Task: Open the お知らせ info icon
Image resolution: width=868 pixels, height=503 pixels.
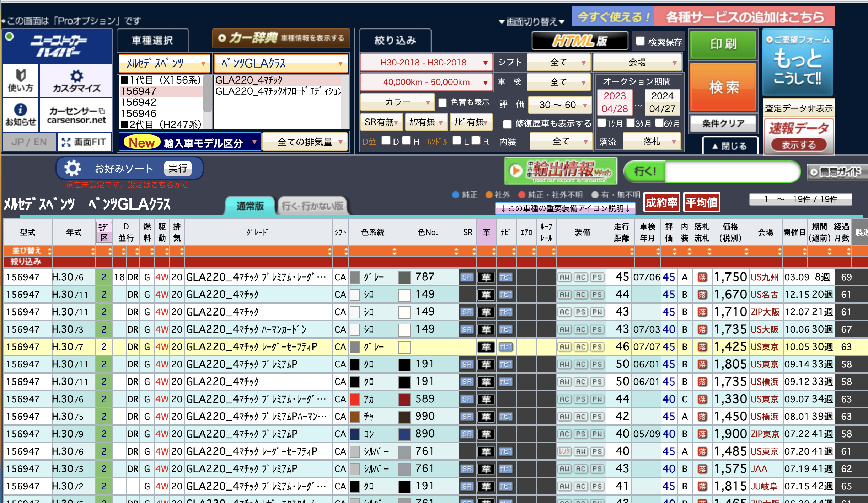Action: [21, 115]
